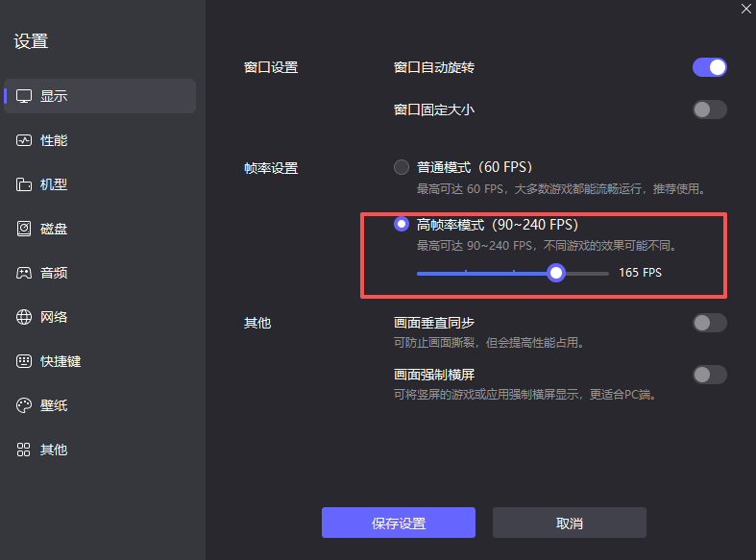Open the 快捷键 keyboard shortcuts icon
756x560 pixels.
tap(24, 361)
